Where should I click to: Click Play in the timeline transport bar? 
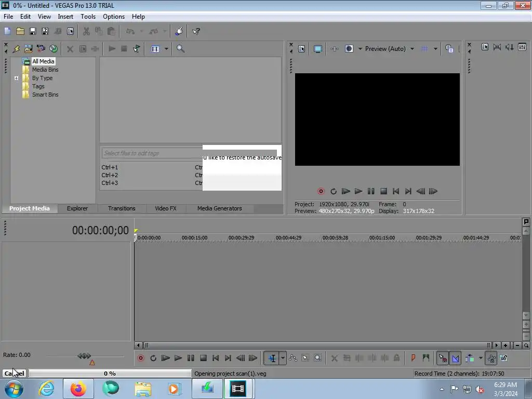click(x=178, y=358)
